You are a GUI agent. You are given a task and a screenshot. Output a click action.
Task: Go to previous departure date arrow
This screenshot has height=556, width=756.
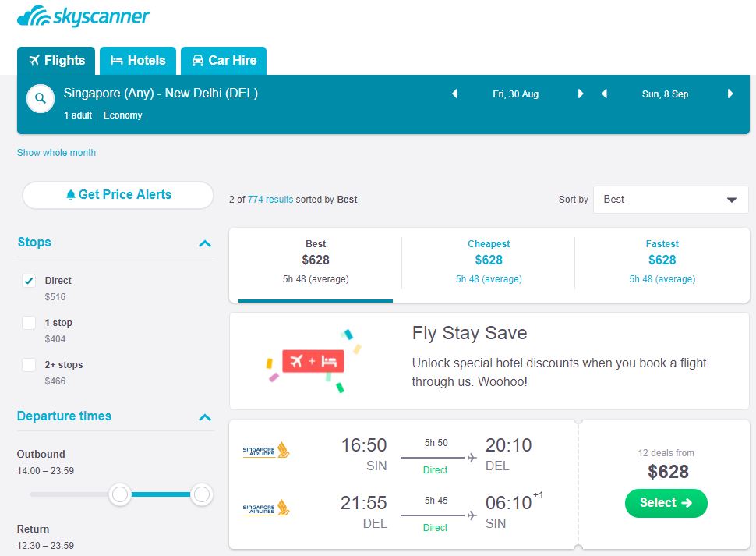(x=455, y=94)
